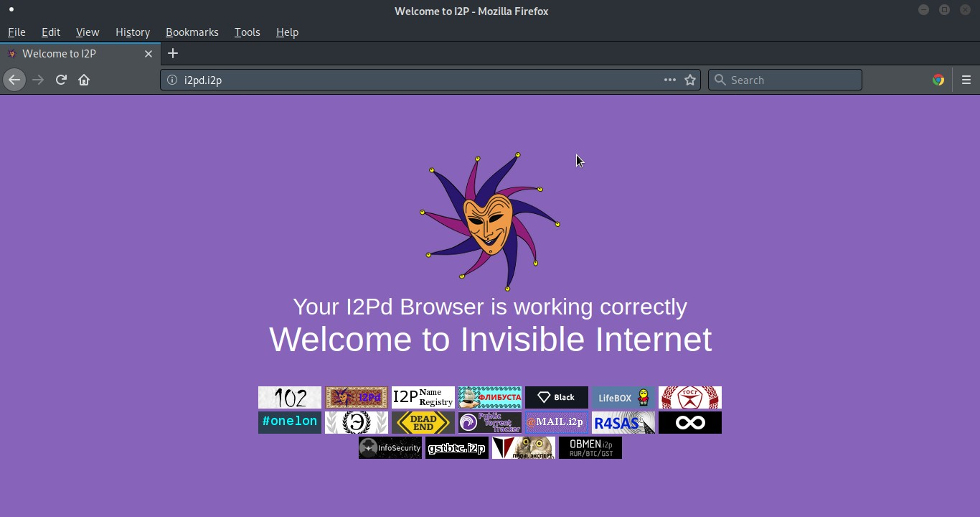Open the DEAD END sign banner
Screen dimensions: 980x517
423,422
